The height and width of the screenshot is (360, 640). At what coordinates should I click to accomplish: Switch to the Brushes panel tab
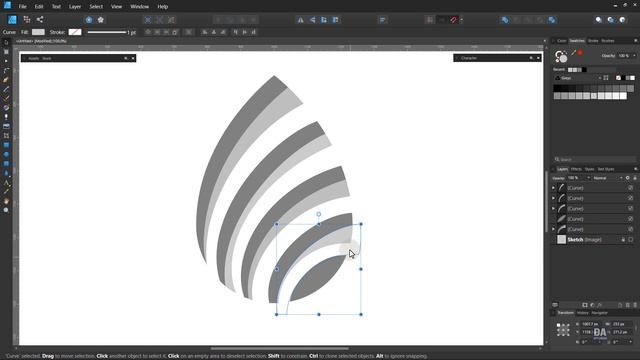click(608, 41)
